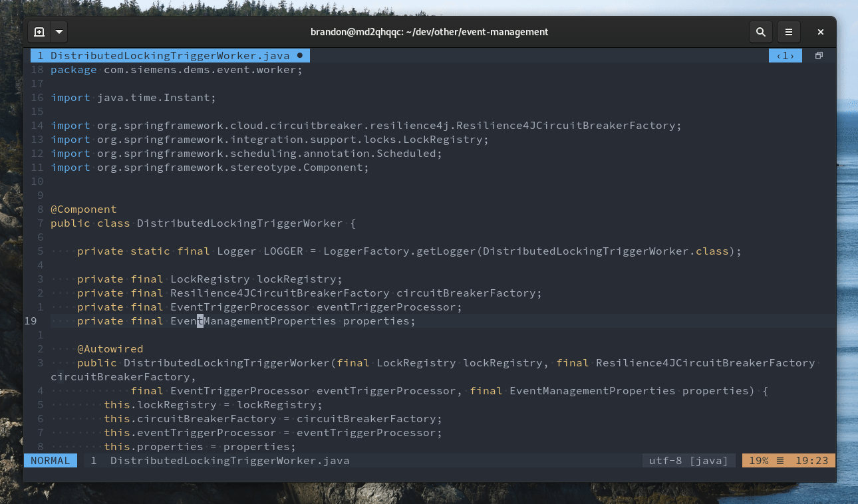Expand the new-tab dropdown arrow
This screenshot has width=858, height=504.
(x=59, y=32)
